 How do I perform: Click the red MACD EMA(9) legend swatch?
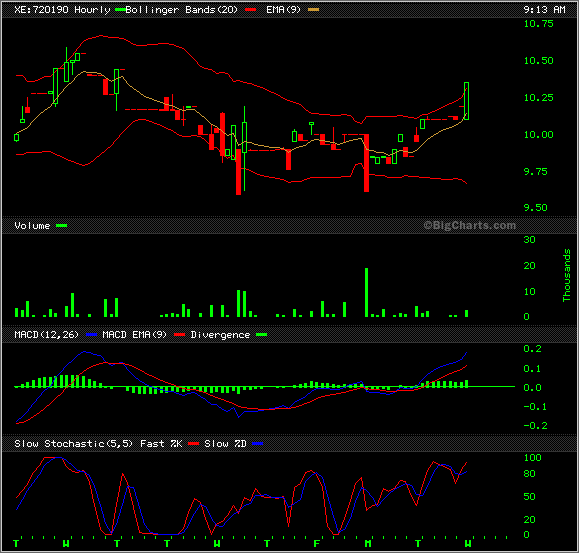(x=179, y=334)
